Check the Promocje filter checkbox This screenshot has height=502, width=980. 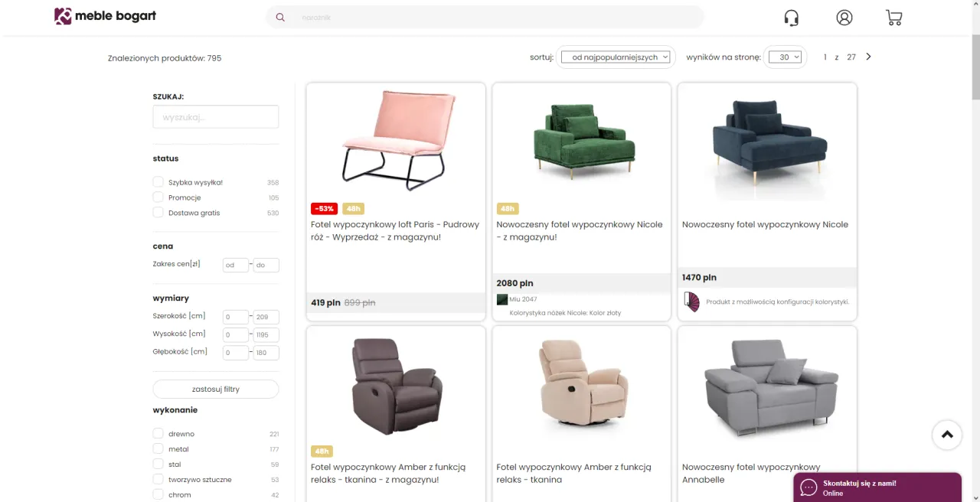click(x=158, y=197)
